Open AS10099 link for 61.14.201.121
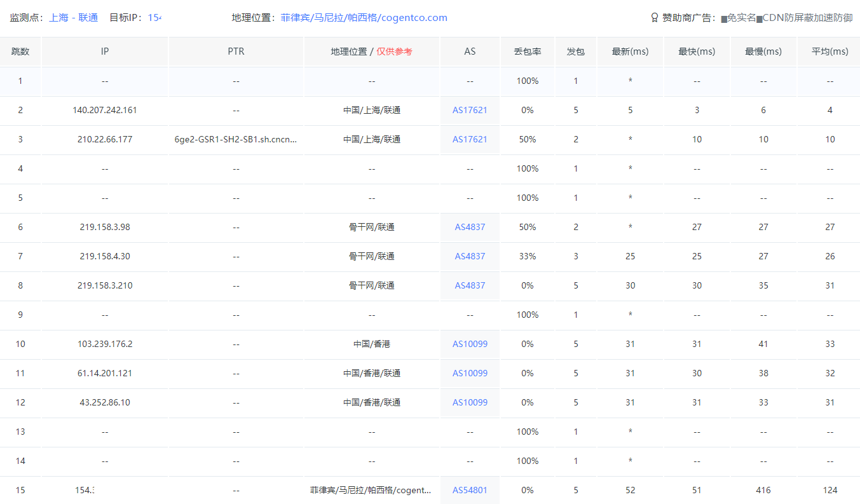860x504 pixels. click(x=470, y=373)
